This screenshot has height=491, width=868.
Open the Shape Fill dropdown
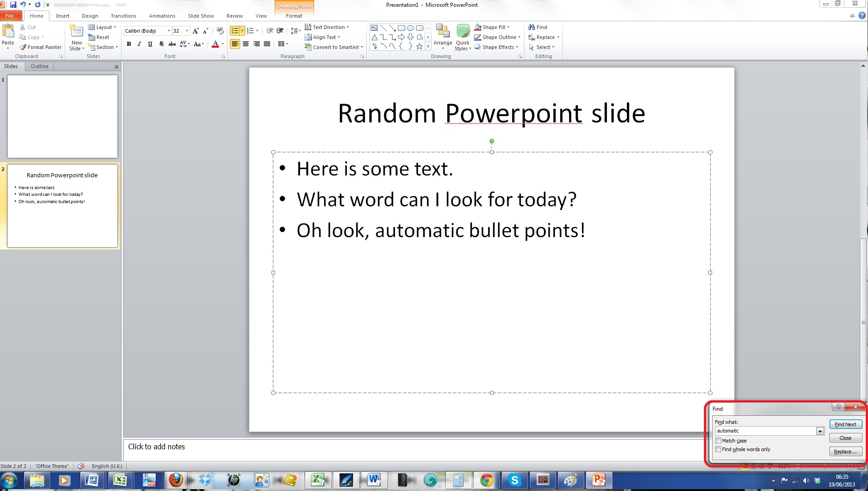tap(508, 27)
